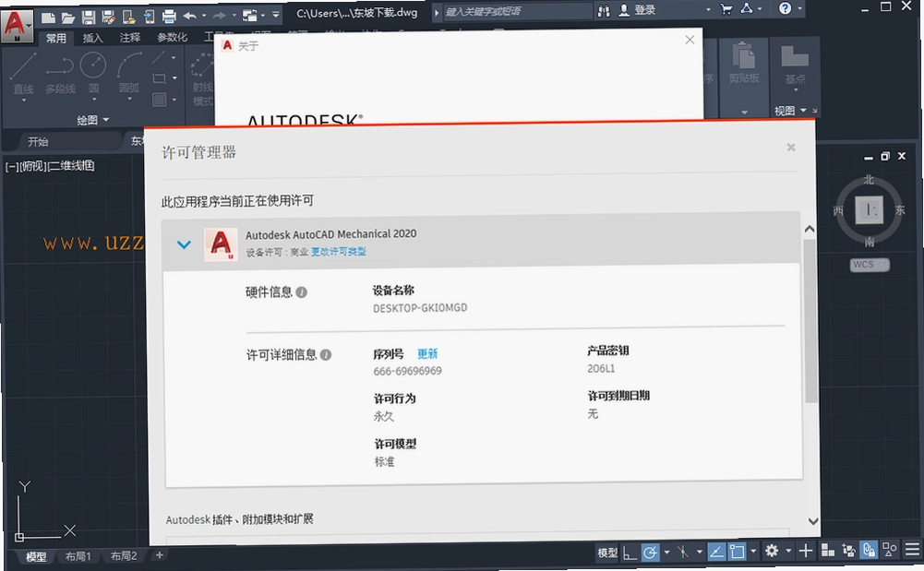Click the license manager vertical scrollbar
This screenshot has height=571, width=924.
tap(810, 321)
